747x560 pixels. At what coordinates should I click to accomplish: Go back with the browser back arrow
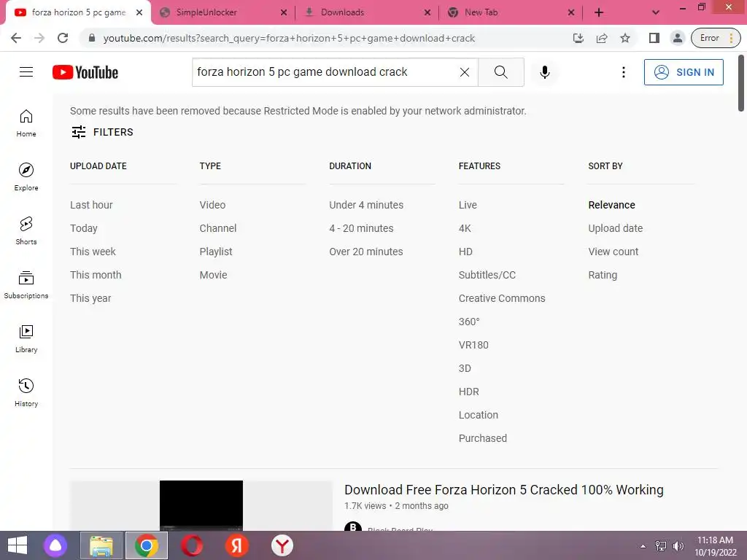tap(16, 38)
